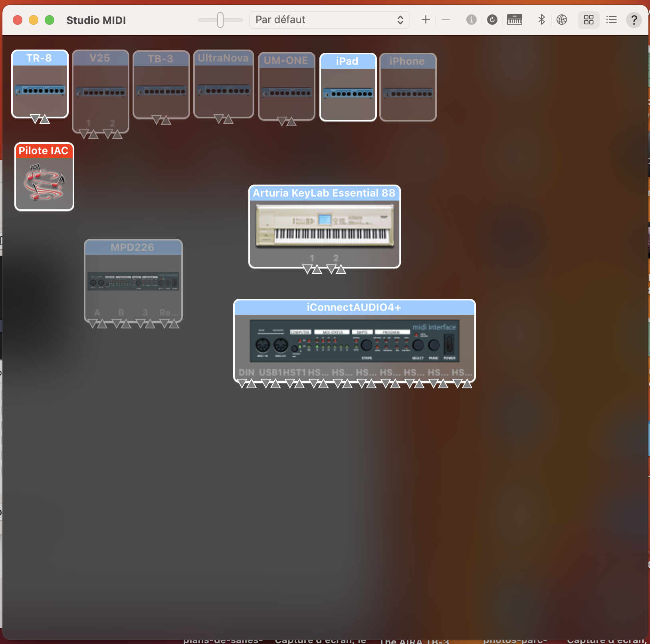The width and height of the screenshot is (650, 644).
Task: Rescan MIDI devices
Action: (492, 20)
